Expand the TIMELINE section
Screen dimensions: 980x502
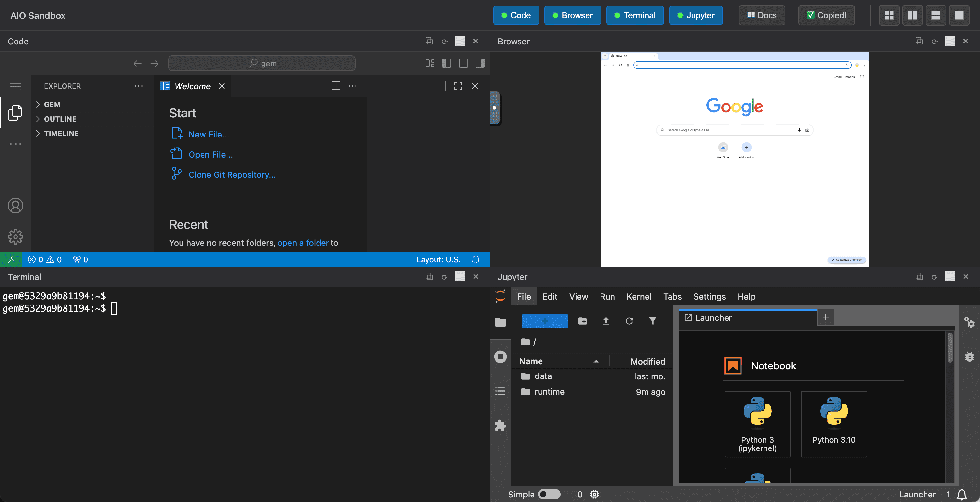[61, 133]
